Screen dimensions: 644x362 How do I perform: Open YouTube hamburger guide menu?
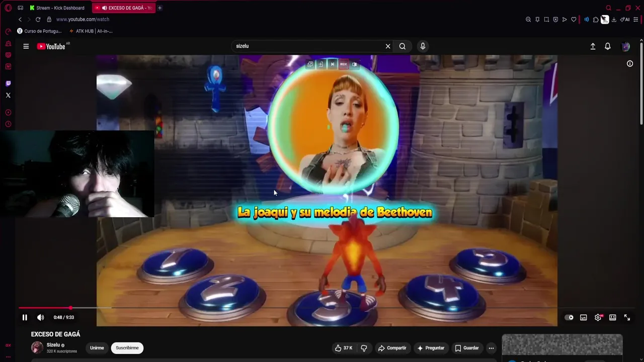26,46
